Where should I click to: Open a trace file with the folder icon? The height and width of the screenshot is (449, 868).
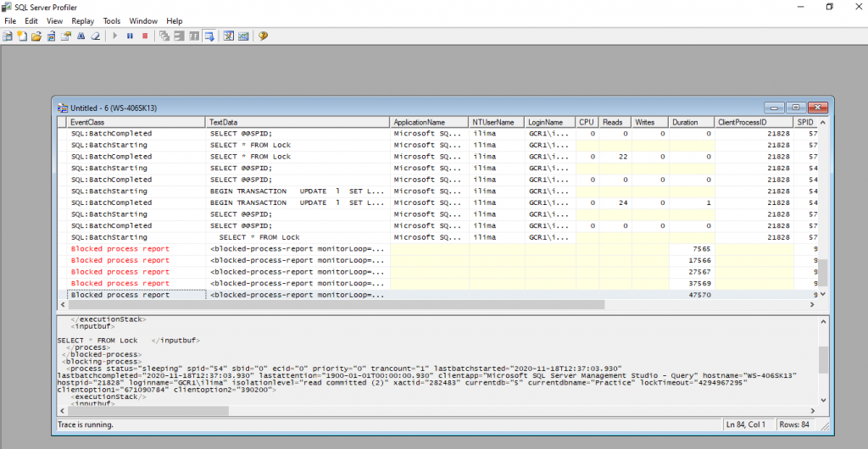tap(36, 36)
